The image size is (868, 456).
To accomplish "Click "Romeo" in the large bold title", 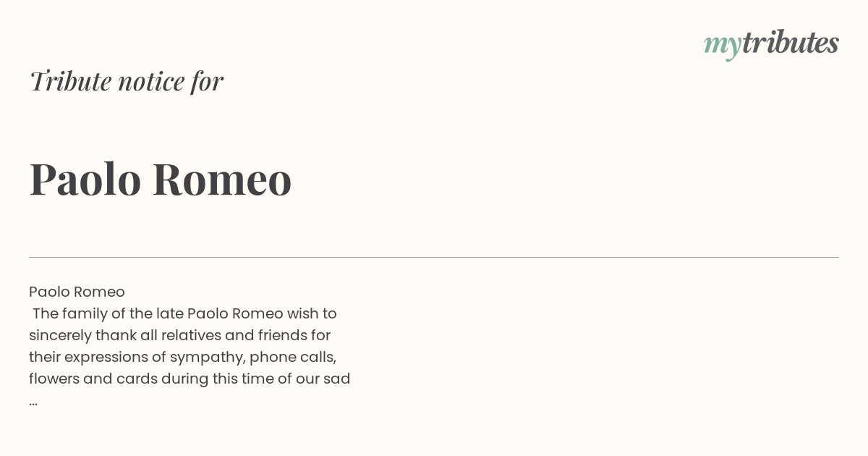I will click(222, 179).
